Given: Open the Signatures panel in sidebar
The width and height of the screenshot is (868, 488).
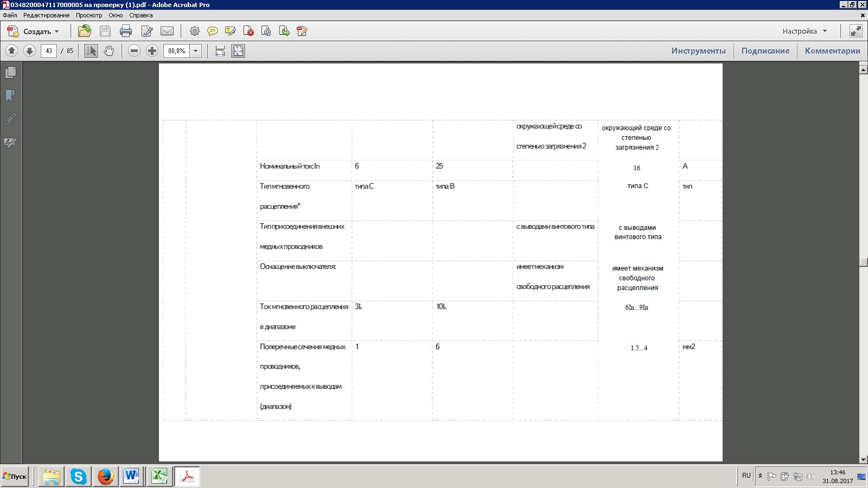Looking at the screenshot, I should coord(10,143).
